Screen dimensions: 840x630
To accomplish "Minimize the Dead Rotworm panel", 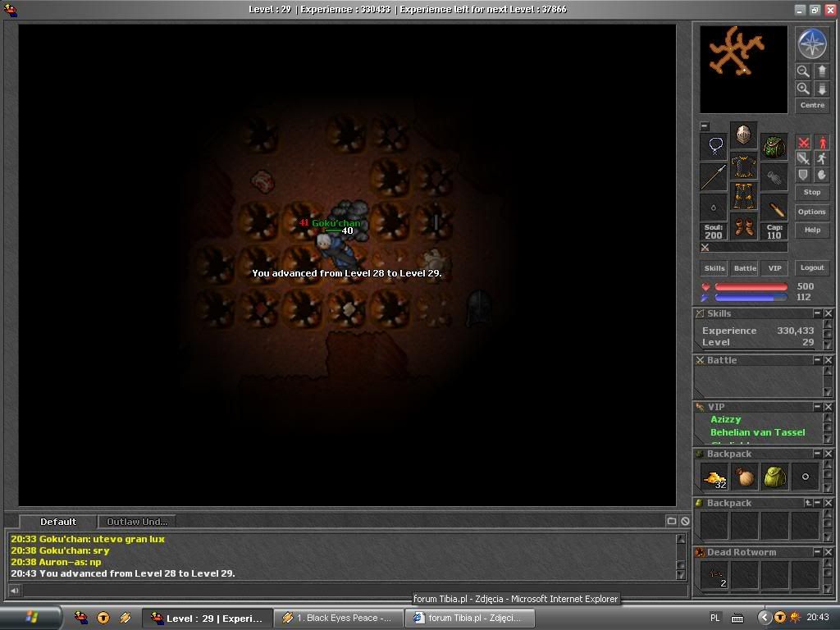I will [817, 551].
